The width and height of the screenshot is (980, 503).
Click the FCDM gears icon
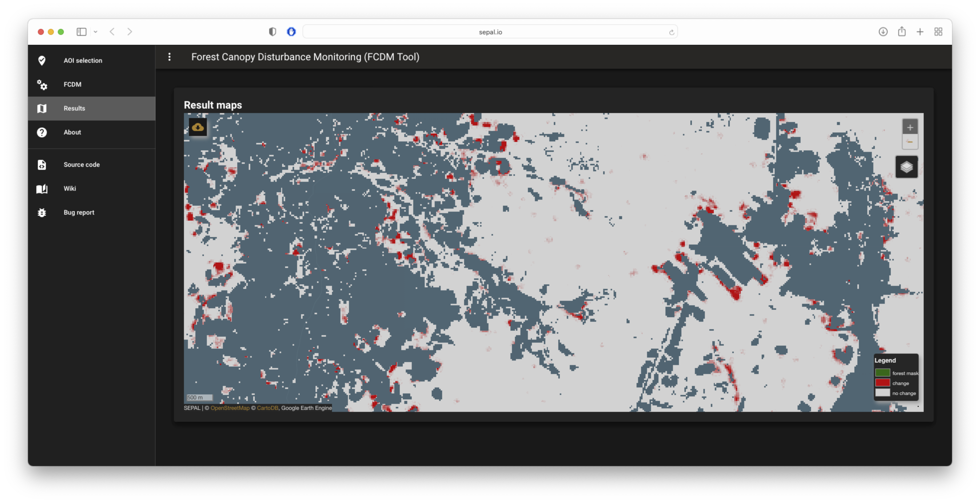42,84
